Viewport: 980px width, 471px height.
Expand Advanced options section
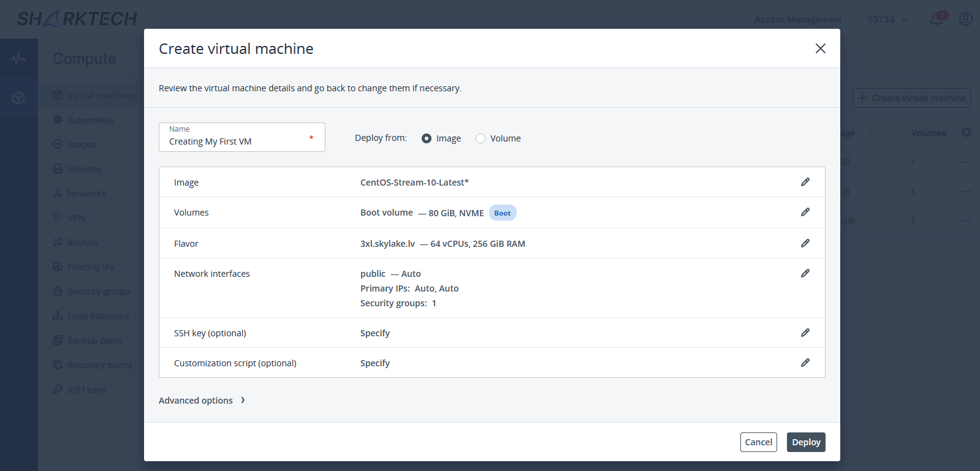202,401
